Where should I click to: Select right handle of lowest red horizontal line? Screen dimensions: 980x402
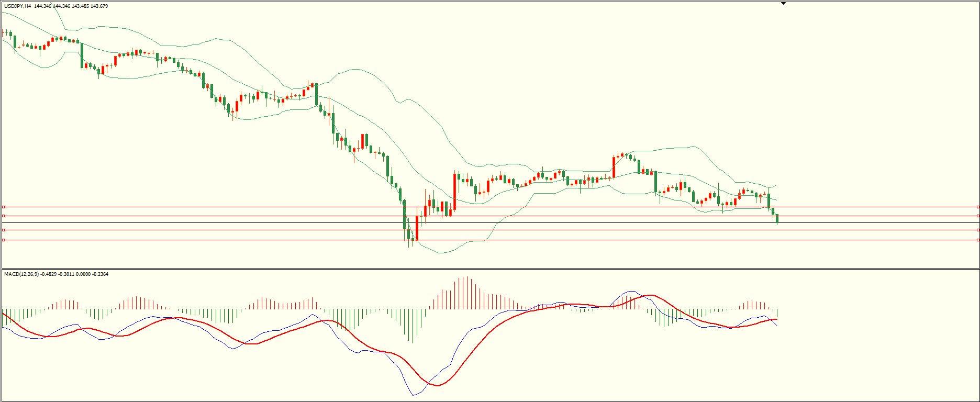pyautogui.click(x=978, y=240)
